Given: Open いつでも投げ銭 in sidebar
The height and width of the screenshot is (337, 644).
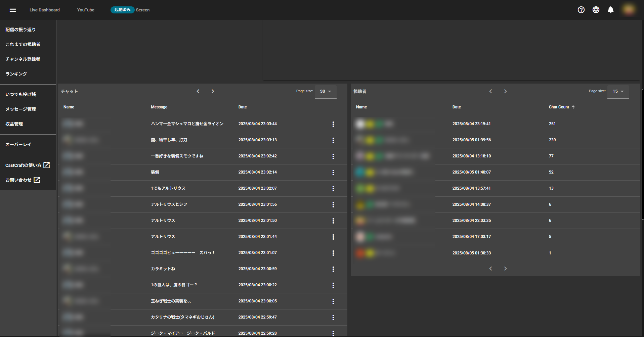Looking at the screenshot, I should [20, 94].
